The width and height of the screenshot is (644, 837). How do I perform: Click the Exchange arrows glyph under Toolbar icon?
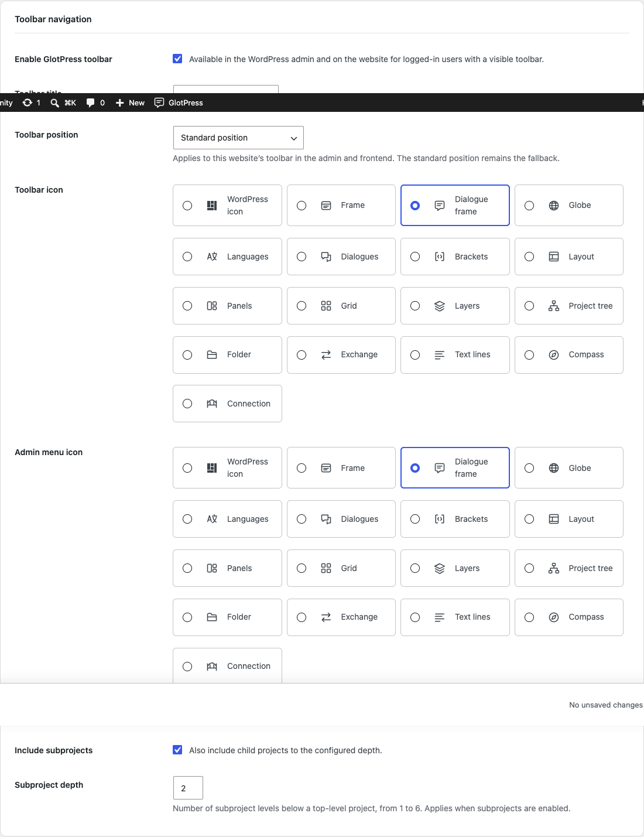point(326,355)
